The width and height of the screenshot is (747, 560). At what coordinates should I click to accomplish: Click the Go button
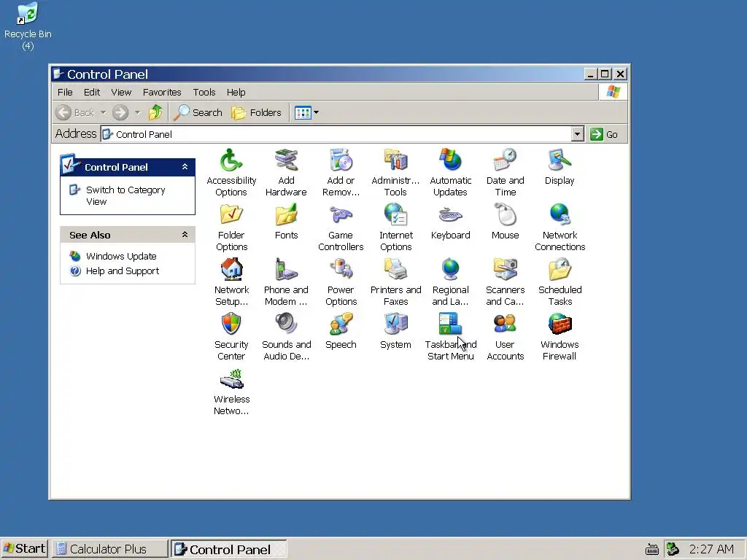click(604, 134)
